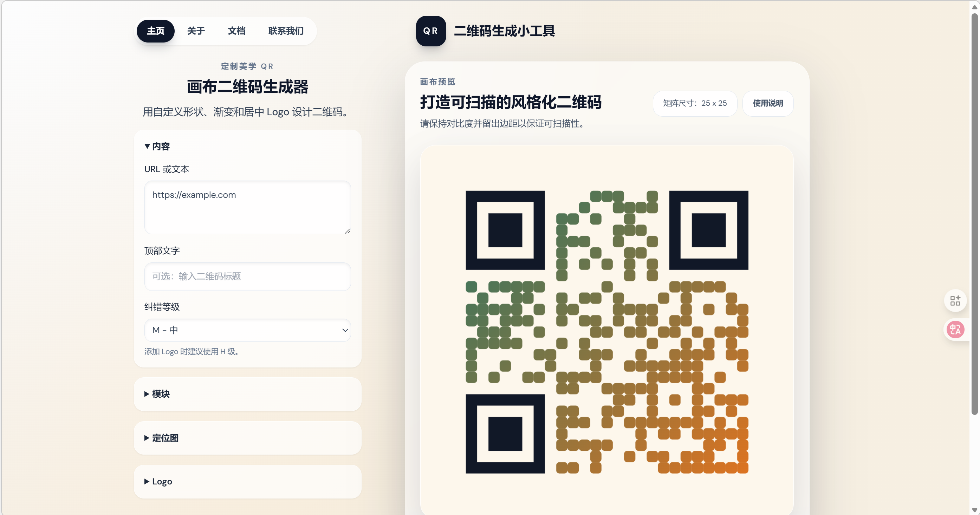
Task: Click the 矩阵尺寸 25 x 25 badge
Action: [695, 103]
